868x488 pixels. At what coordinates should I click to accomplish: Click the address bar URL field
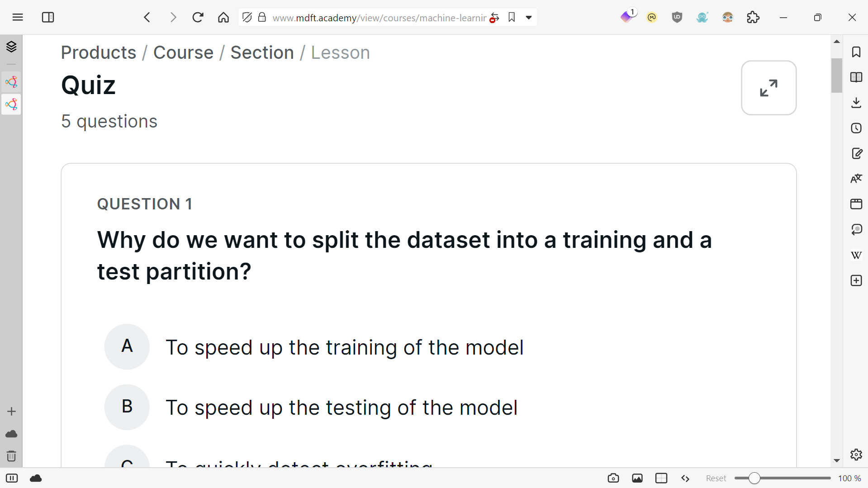[379, 18]
